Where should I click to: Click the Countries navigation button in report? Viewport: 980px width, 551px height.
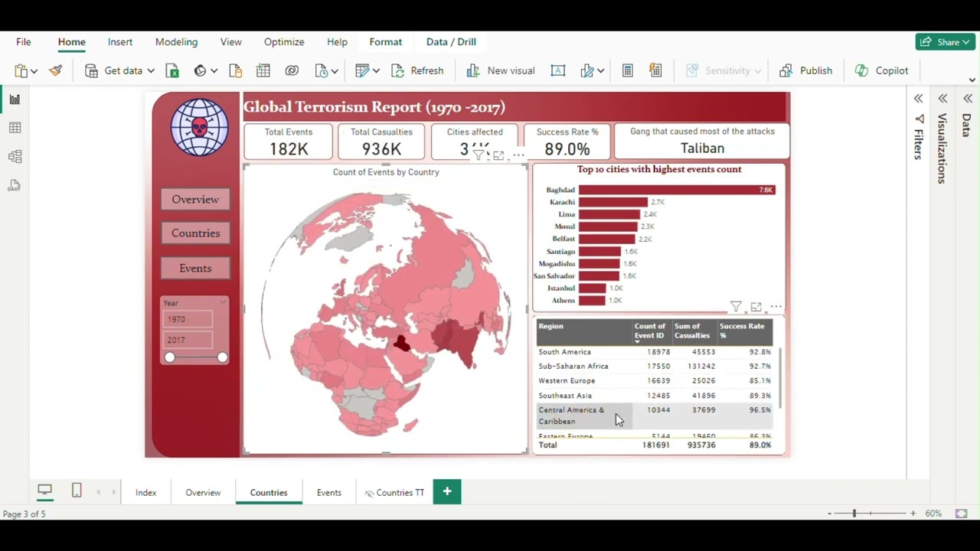(x=195, y=233)
